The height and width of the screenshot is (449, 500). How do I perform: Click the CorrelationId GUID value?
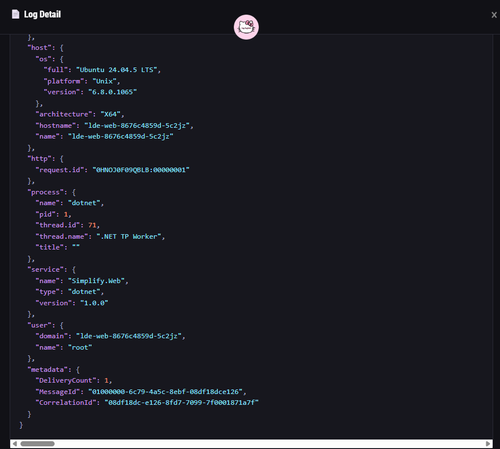coord(182,403)
